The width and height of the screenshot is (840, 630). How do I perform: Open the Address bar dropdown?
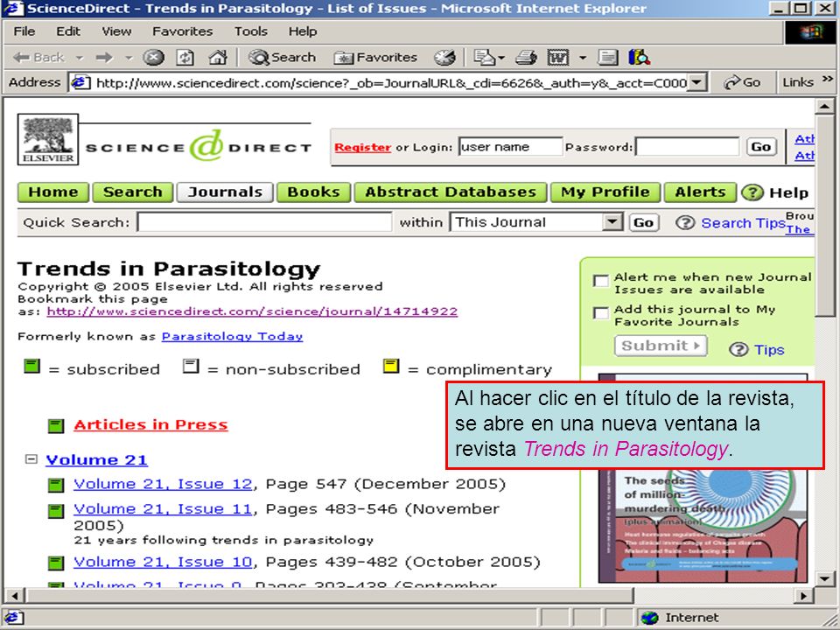click(x=696, y=82)
